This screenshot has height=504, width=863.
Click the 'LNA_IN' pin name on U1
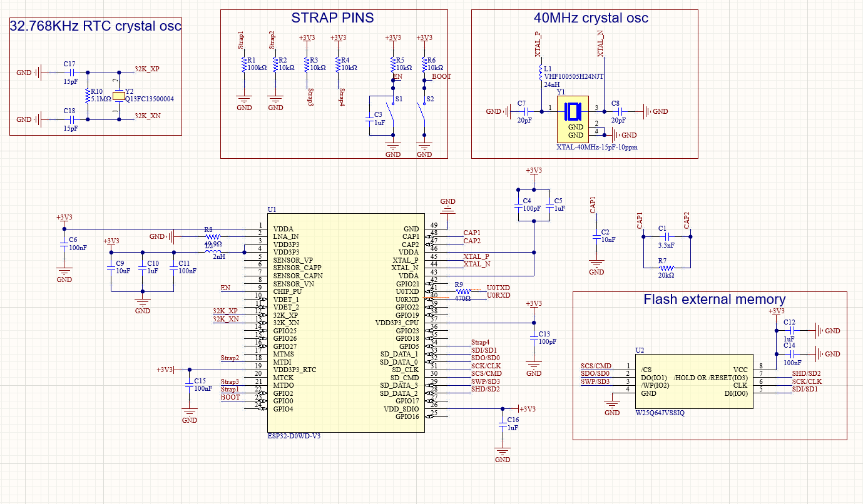click(286, 237)
